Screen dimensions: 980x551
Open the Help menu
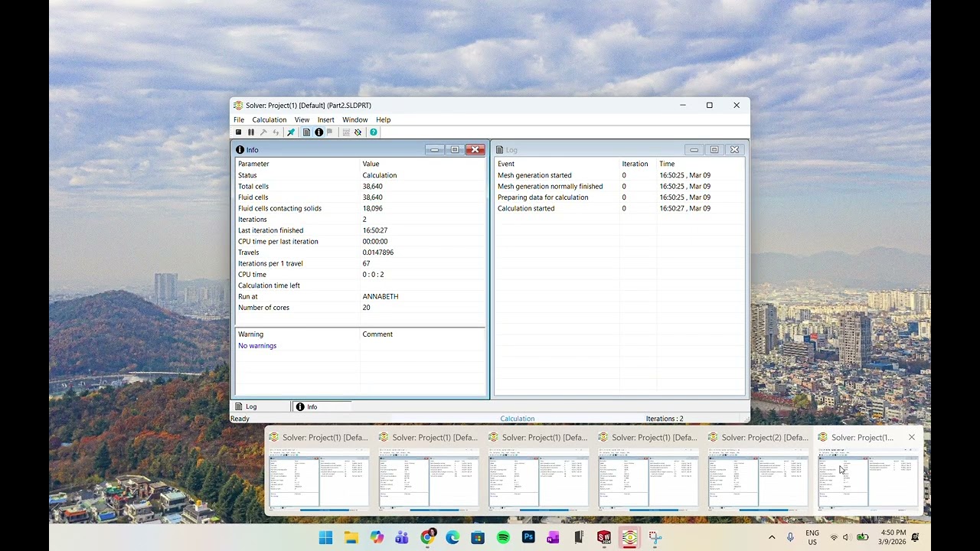click(383, 119)
